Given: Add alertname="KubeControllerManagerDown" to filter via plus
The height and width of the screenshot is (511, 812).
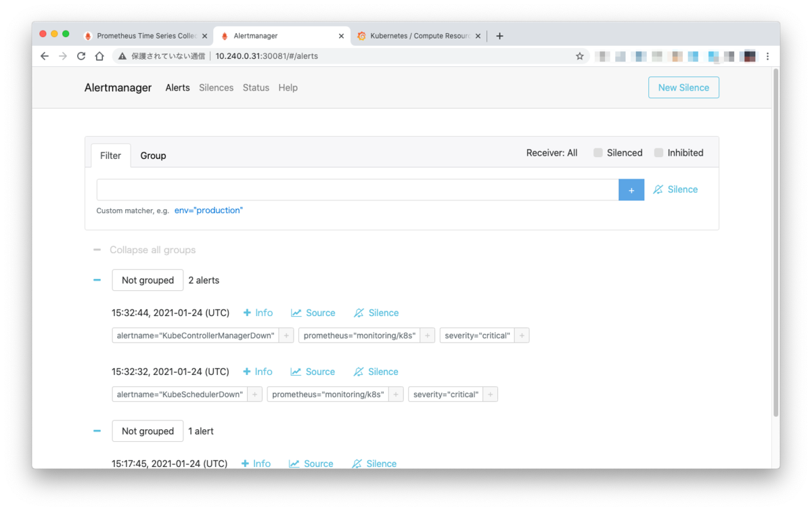Looking at the screenshot, I should tap(286, 336).
